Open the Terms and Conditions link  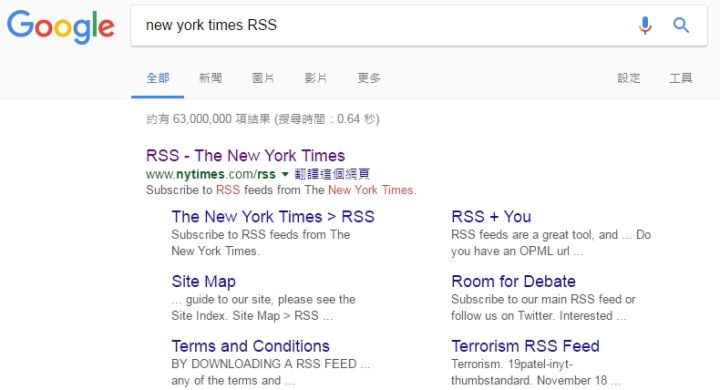click(250, 346)
